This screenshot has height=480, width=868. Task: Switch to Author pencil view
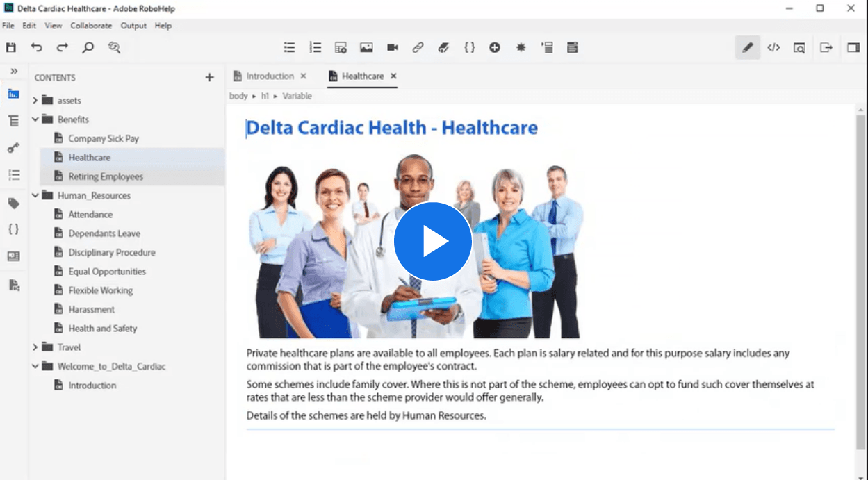coord(748,48)
